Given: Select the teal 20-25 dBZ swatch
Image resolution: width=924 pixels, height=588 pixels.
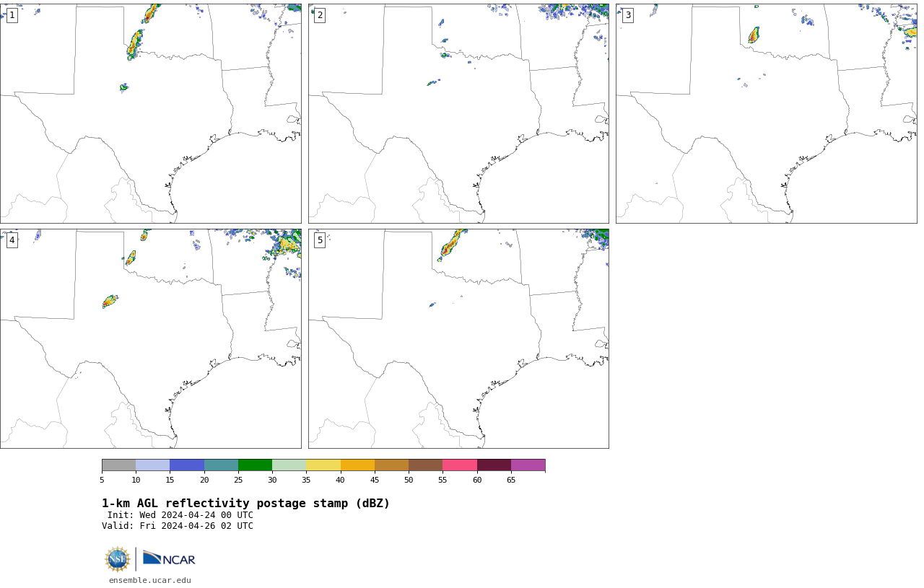Looking at the screenshot, I should point(221,465).
